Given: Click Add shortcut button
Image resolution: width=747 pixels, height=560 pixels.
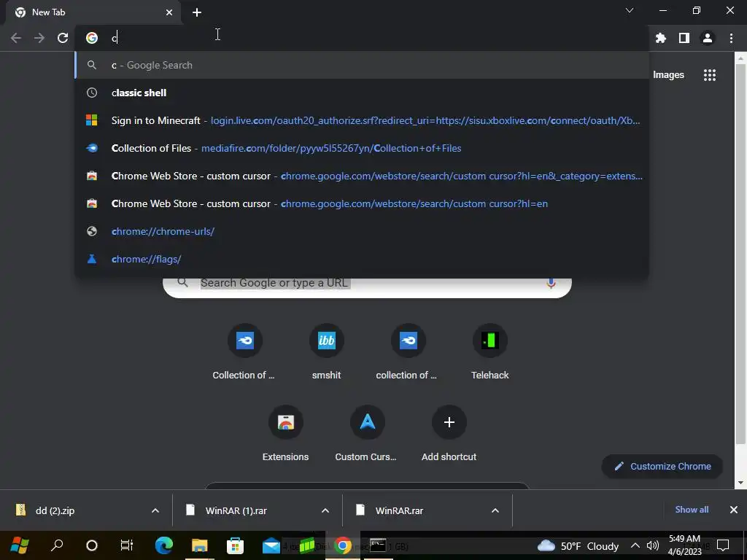Looking at the screenshot, I should pos(449,434).
